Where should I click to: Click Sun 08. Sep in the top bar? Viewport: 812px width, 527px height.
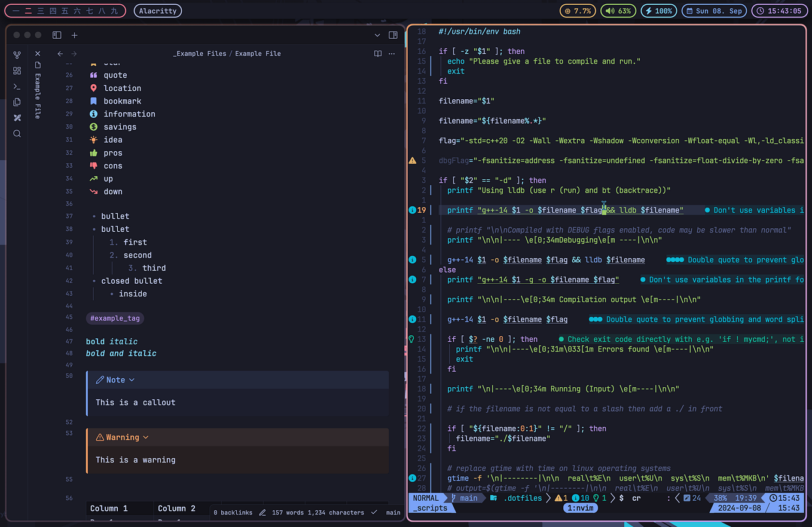point(714,10)
